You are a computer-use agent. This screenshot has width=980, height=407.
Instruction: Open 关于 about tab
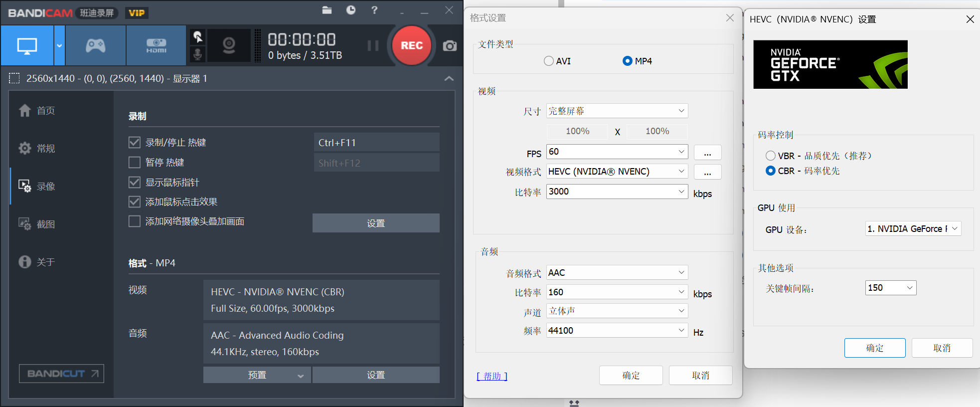click(x=37, y=262)
